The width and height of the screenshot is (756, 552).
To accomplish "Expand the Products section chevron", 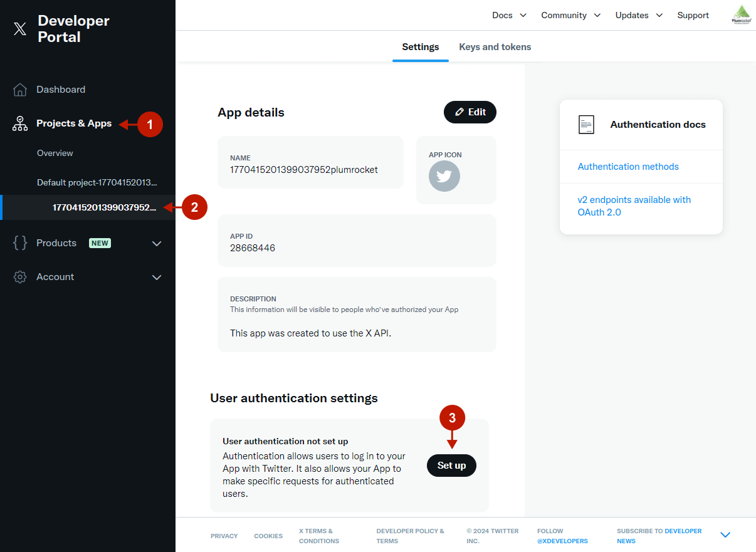I will click(157, 243).
